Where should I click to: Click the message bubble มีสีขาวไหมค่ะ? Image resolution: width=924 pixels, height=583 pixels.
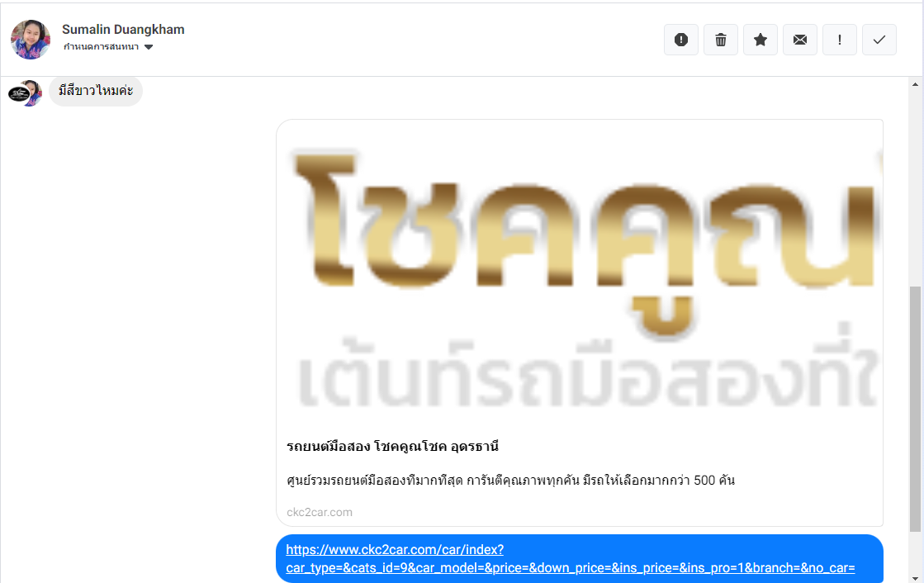pyautogui.click(x=96, y=91)
